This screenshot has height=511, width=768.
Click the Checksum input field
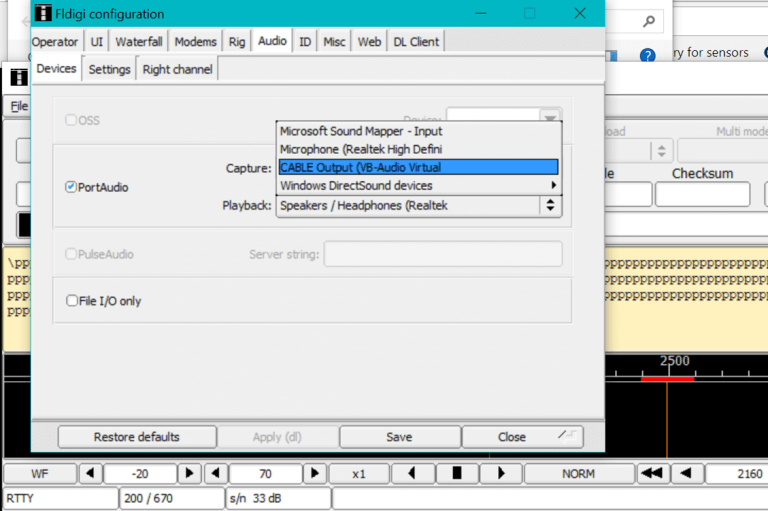pos(702,195)
